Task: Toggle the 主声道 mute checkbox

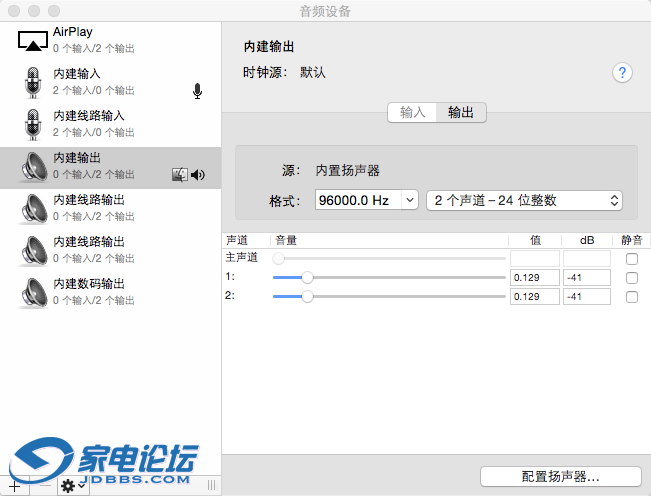Action: pos(632,259)
